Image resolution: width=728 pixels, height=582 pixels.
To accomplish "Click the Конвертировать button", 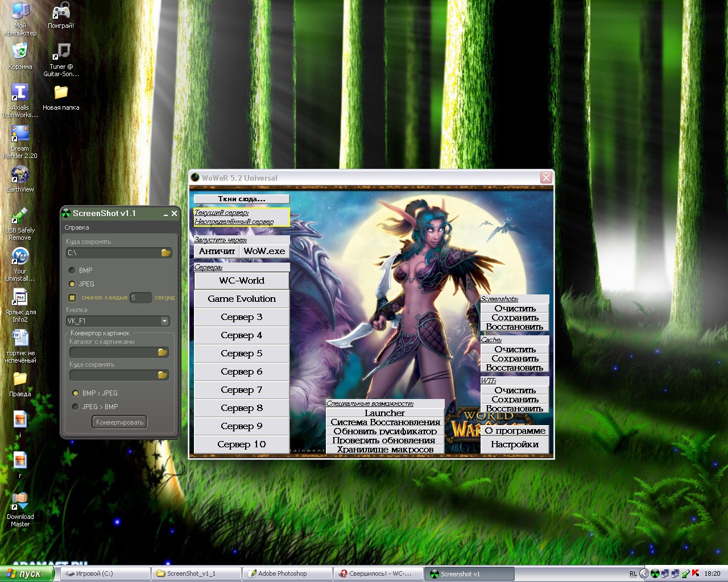I will tap(119, 422).
